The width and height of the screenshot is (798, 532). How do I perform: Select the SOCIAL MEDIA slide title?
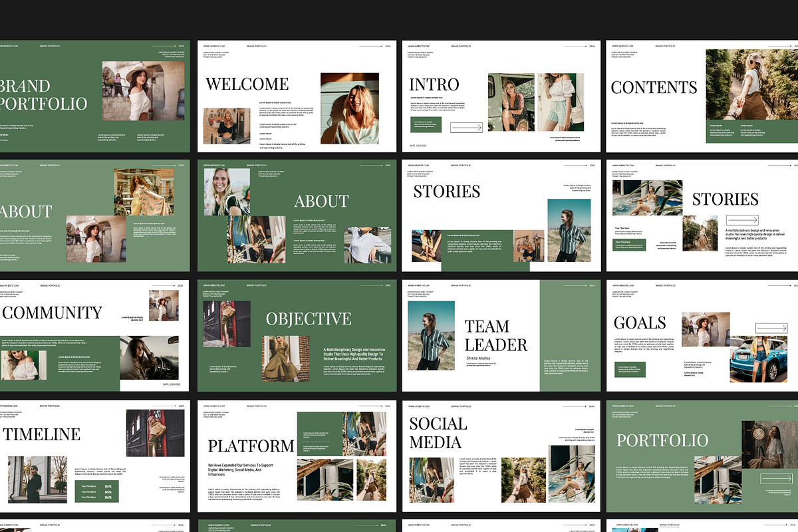(438, 433)
